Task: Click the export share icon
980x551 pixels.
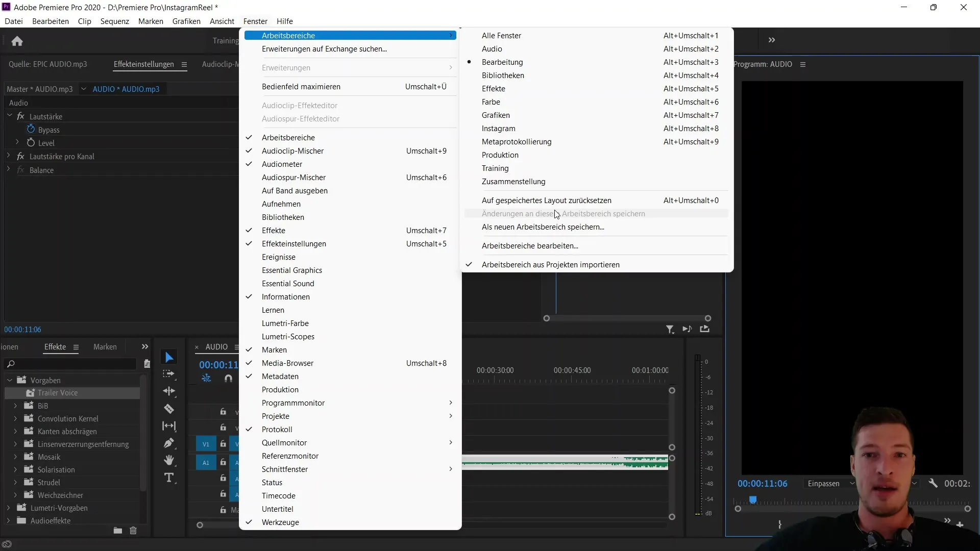Action: tap(705, 329)
